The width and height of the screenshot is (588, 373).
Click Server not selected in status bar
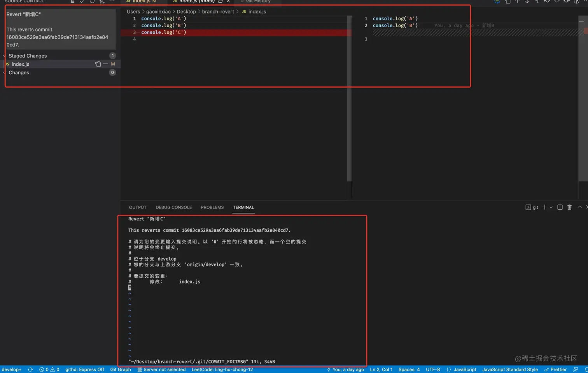click(x=161, y=369)
